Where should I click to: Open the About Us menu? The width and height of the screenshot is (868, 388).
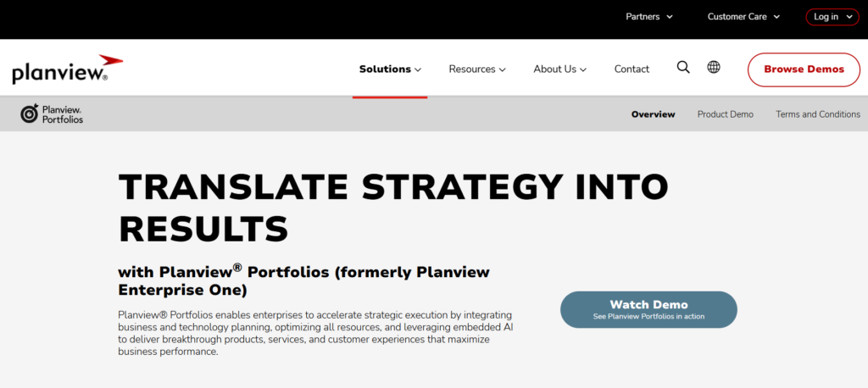point(554,69)
